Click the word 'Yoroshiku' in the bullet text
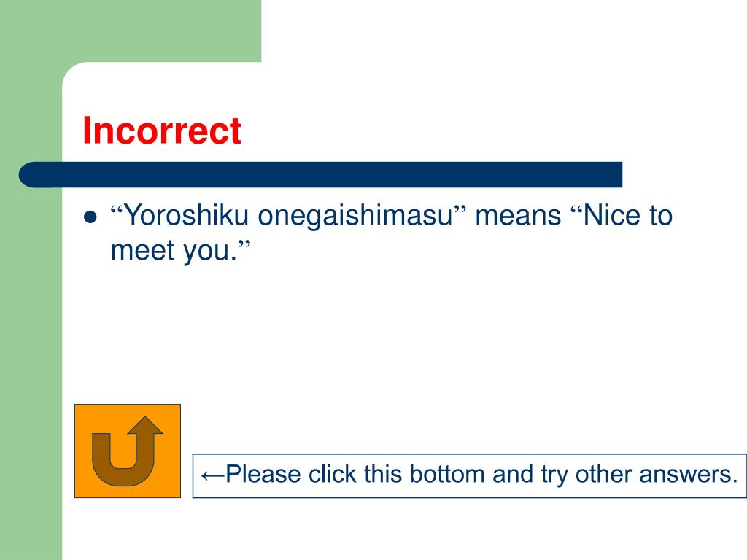Viewport: 747px width, 560px height. (186, 215)
